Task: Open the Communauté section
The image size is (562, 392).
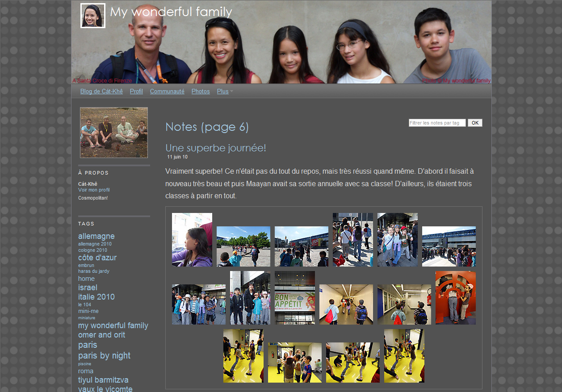Action: (167, 92)
